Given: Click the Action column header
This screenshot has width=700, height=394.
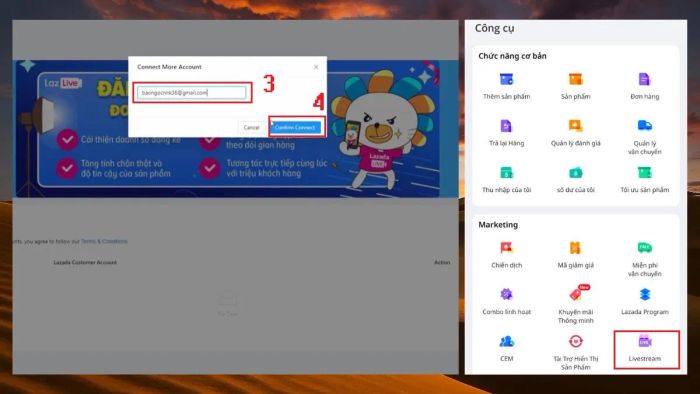Looking at the screenshot, I should (x=442, y=263).
